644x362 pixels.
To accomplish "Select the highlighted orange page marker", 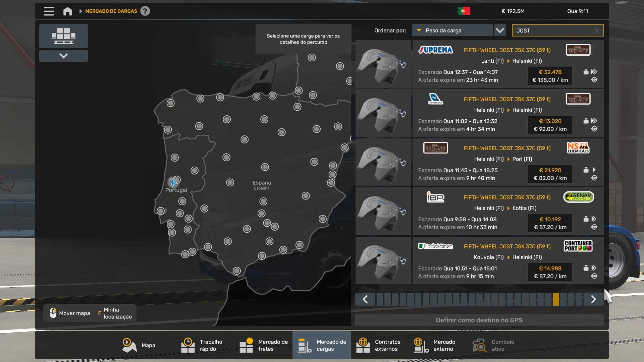I will point(556,299).
